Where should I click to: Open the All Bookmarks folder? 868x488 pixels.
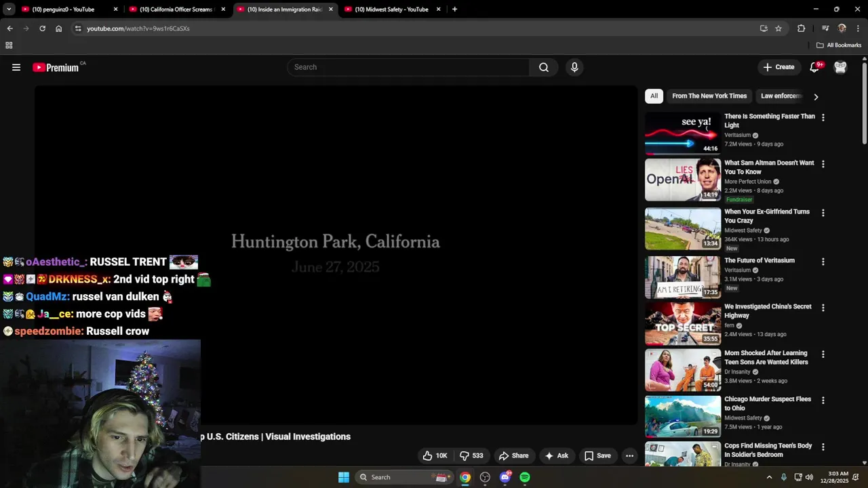click(x=839, y=45)
